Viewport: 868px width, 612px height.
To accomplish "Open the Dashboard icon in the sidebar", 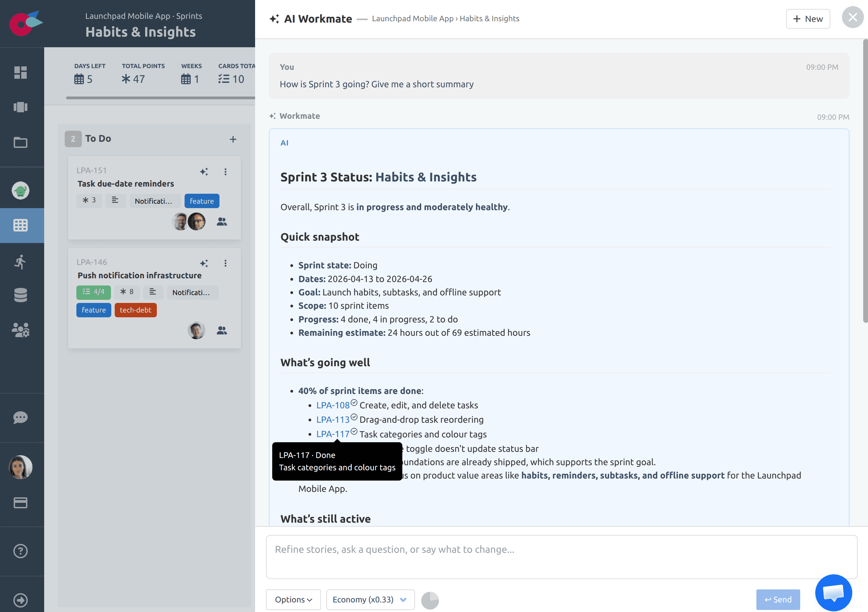I will click(21, 72).
